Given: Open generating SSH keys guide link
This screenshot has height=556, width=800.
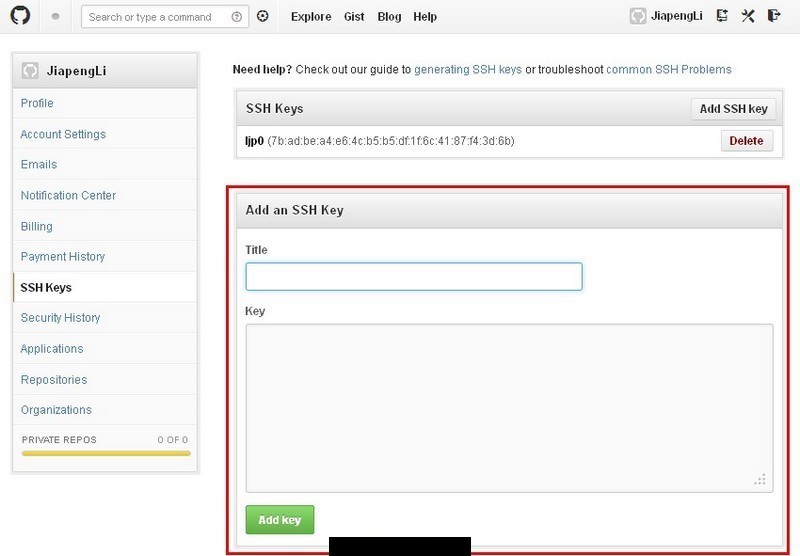Looking at the screenshot, I should pyautogui.click(x=468, y=69).
